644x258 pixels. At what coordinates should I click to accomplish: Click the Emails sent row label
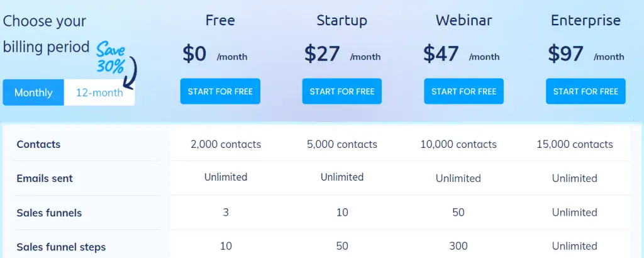[45, 178]
